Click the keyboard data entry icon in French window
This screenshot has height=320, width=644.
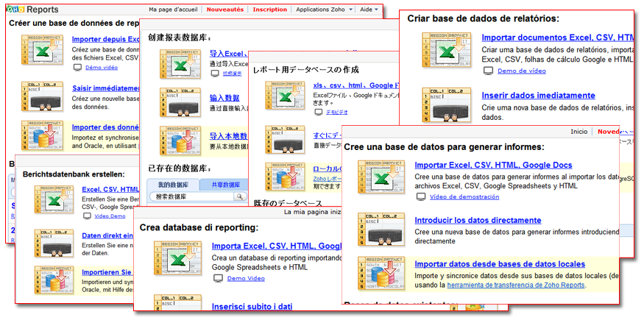42,96
